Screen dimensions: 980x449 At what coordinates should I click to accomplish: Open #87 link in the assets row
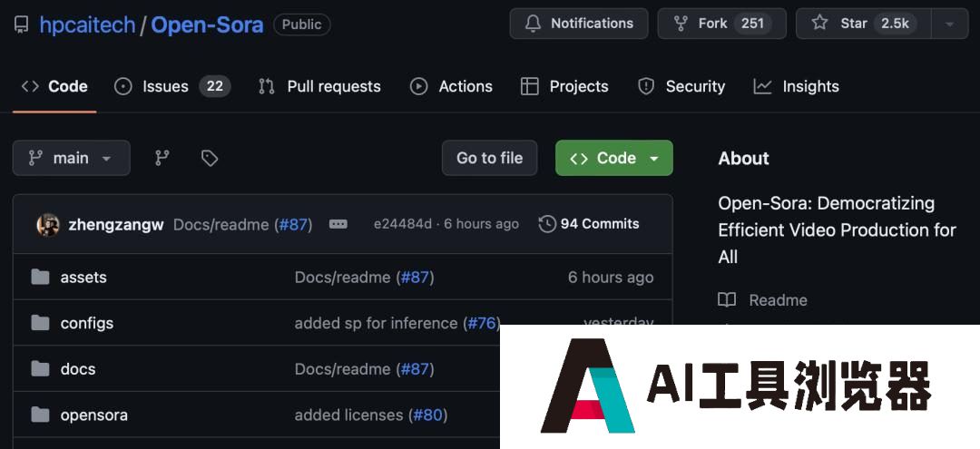point(415,278)
